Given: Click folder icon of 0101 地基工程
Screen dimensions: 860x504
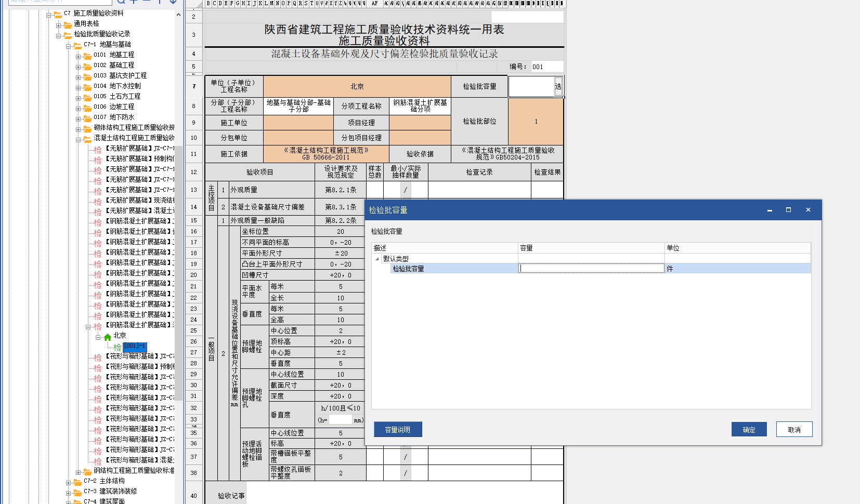Looking at the screenshot, I should tap(87, 56).
